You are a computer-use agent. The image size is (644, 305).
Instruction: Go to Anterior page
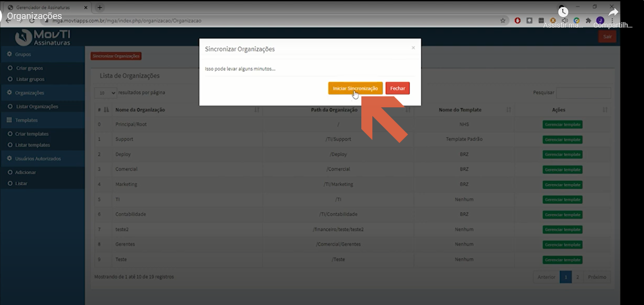point(546,277)
